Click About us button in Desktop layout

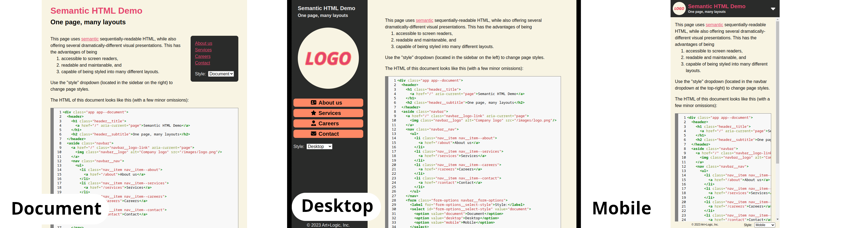coord(328,103)
